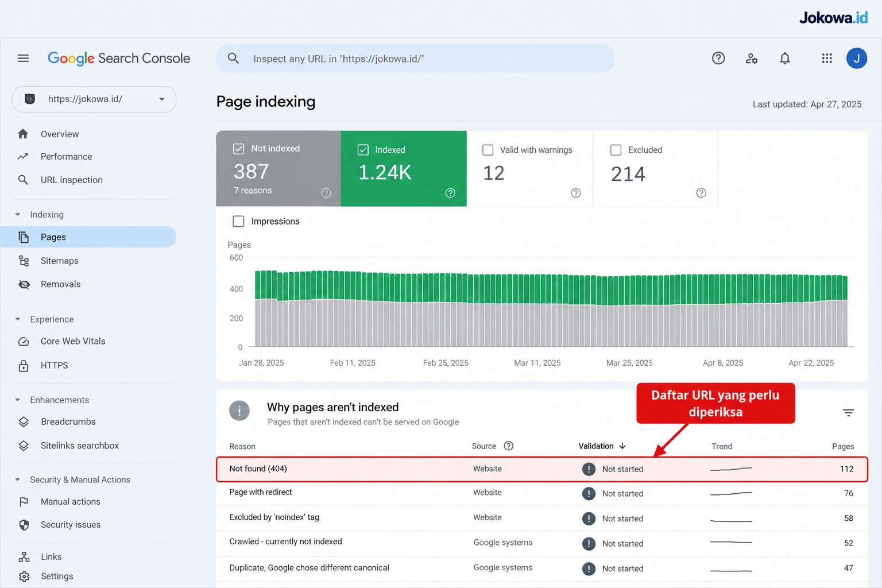The image size is (882, 588).
Task: Open the https://jokowa.id/ property dropdown
Action: point(94,99)
